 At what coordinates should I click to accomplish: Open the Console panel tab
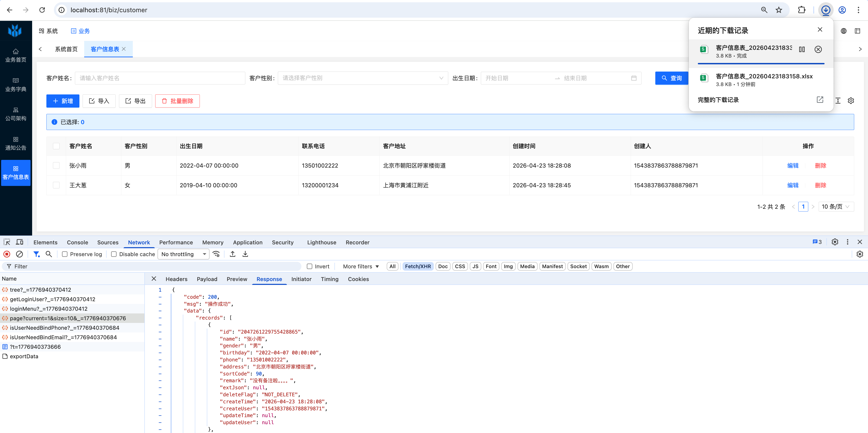[x=77, y=242]
